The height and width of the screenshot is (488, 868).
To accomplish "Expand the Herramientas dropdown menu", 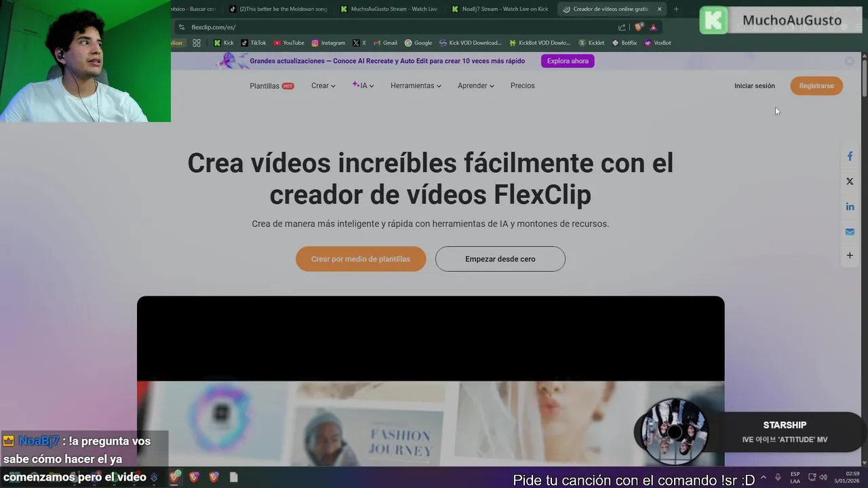I will pos(416,86).
